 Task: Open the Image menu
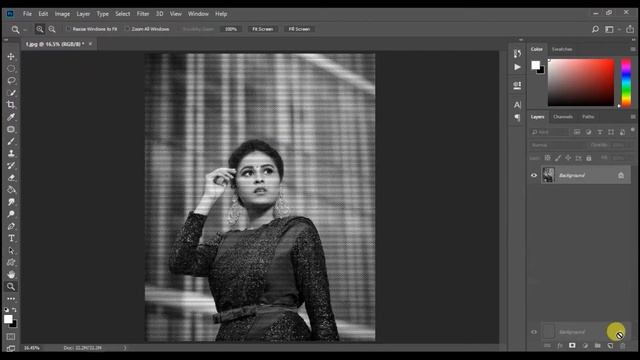(x=62, y=14)
